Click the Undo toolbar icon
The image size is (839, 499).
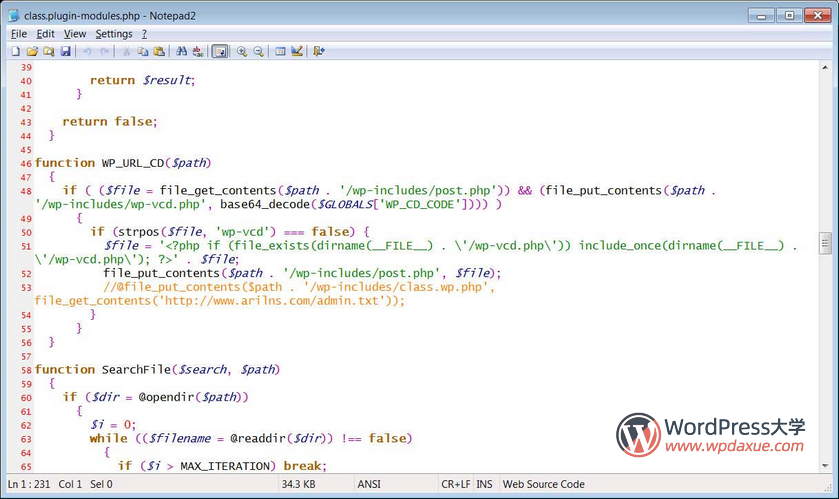pos(87,51)
